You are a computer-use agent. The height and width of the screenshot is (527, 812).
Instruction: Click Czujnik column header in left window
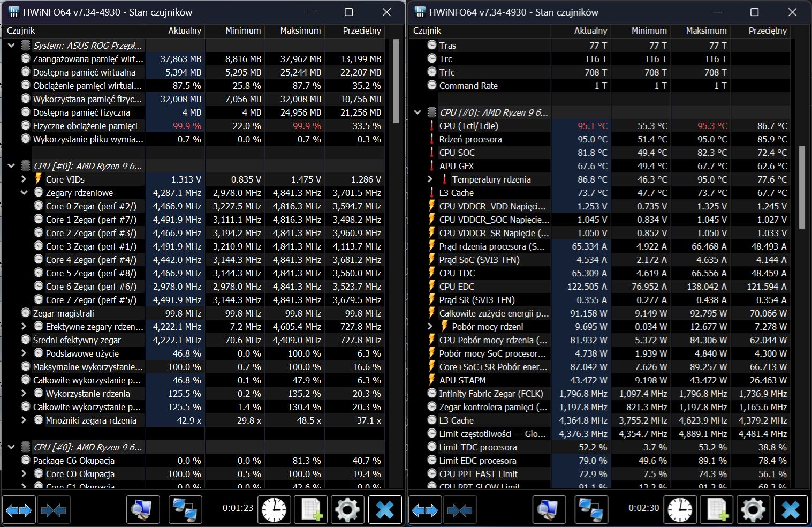pos(73,31)
